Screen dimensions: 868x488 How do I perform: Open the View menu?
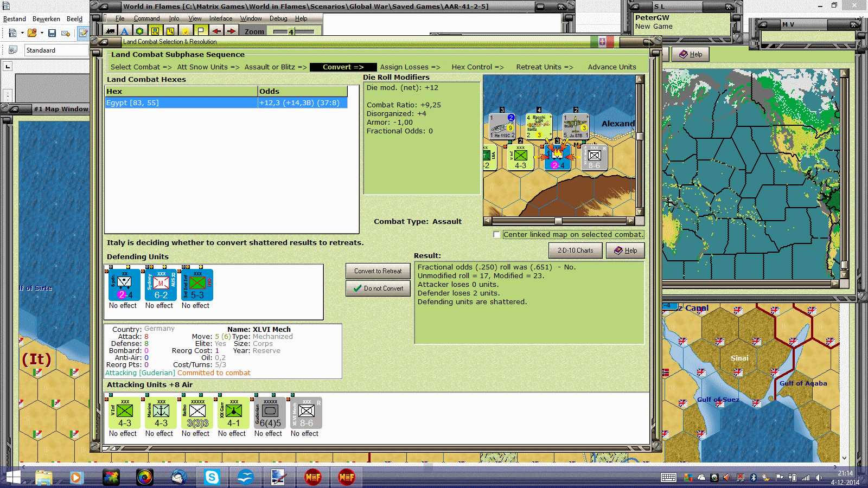195,18
